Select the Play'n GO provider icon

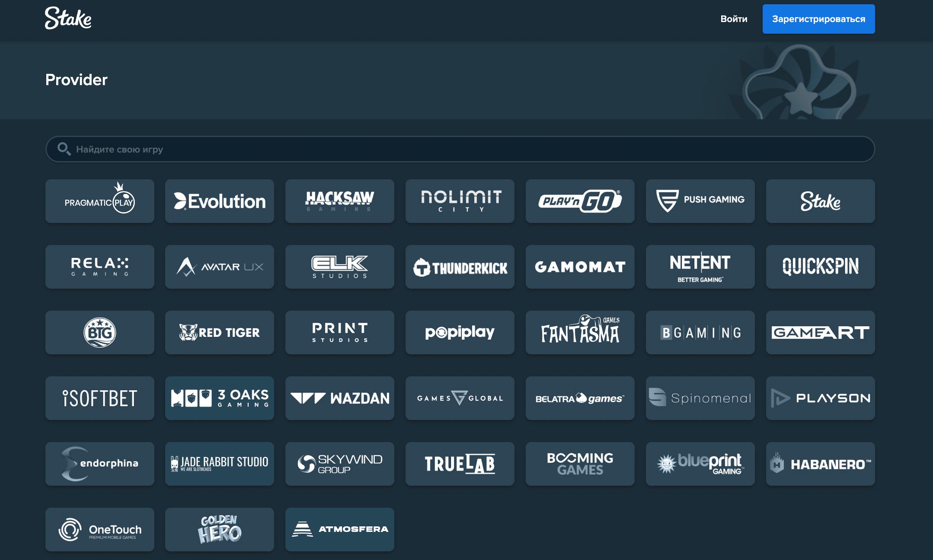(580, 200)
